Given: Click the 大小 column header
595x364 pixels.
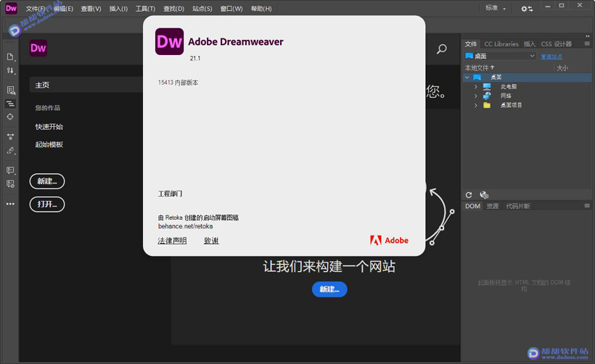Looking at the screenshot, I should point(562,68).
